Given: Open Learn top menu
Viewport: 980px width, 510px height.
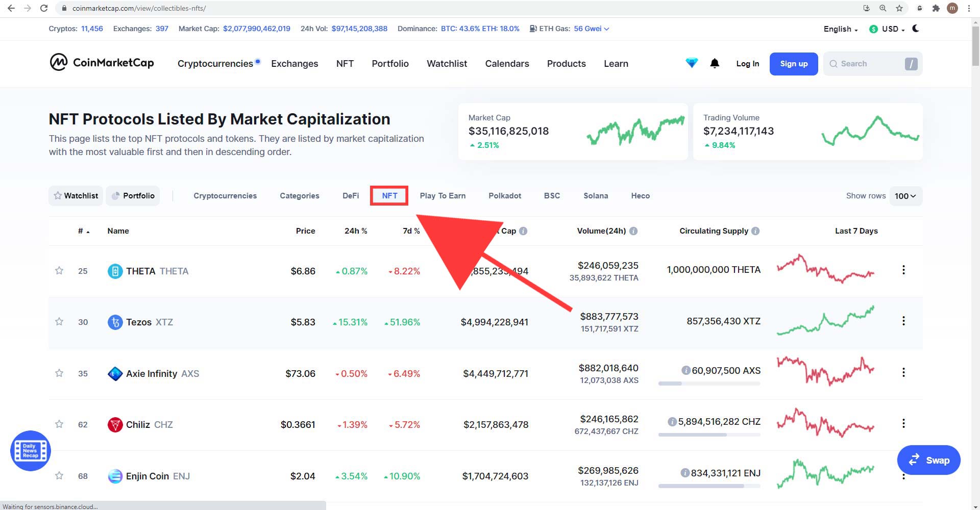Looking at the screenshot, I should tap(616, 64).
